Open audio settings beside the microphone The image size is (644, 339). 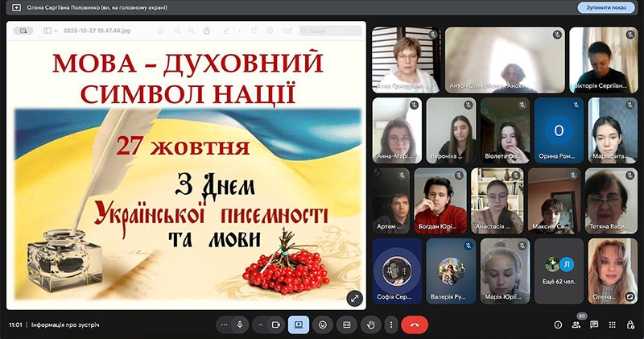(224, 325)
